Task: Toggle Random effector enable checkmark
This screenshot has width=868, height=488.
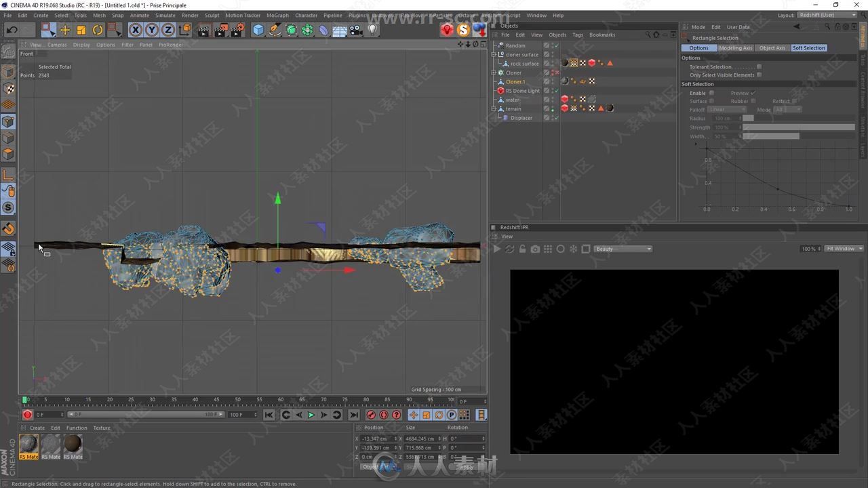Action: 556,45
